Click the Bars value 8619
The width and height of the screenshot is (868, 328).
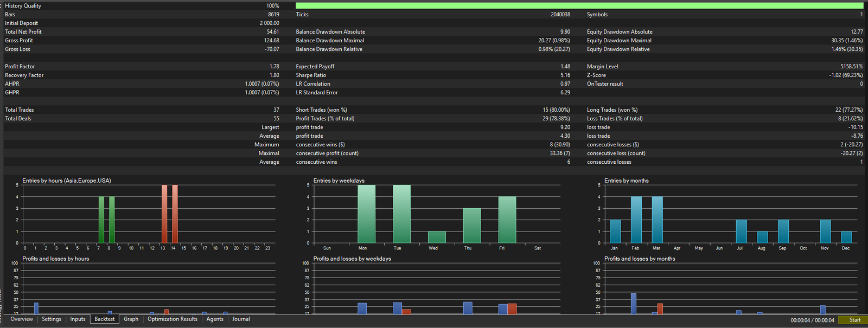pos(273,15)
